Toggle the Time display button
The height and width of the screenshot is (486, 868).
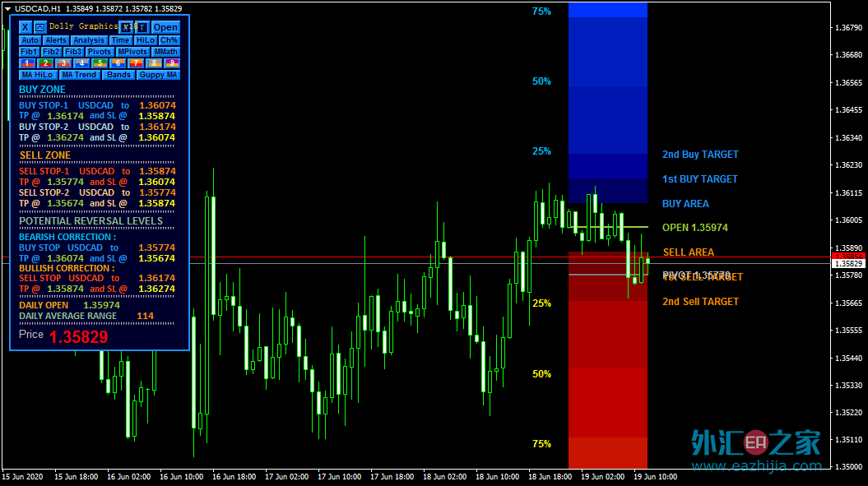point(120,40)
